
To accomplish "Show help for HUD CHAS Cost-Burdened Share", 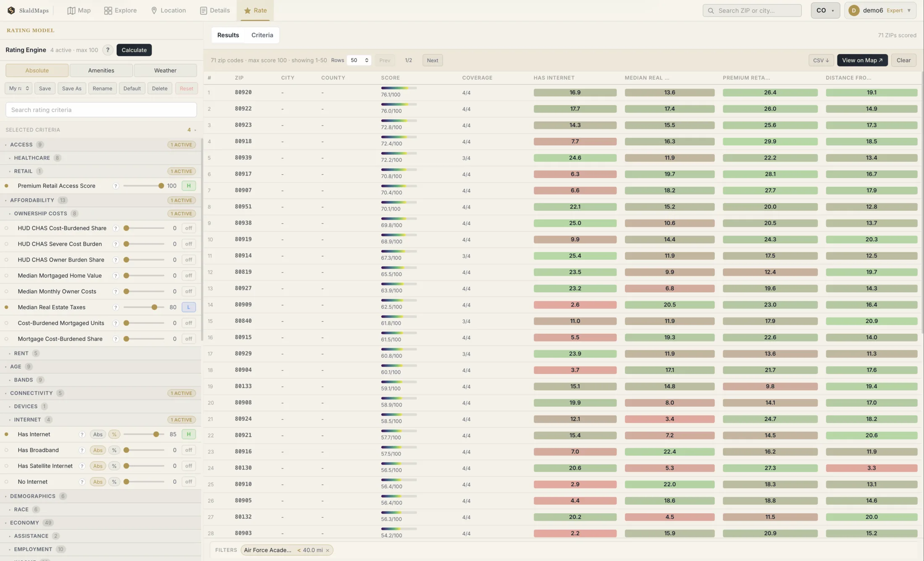I will tap(115, 228).
